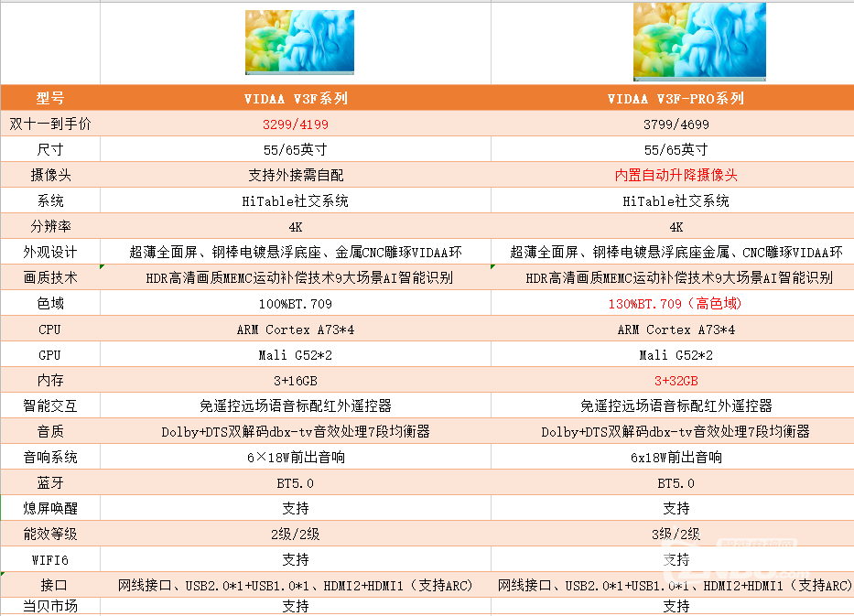Select the GPU row label
Screen dimensions: 854x616
[x=50, y=354]
